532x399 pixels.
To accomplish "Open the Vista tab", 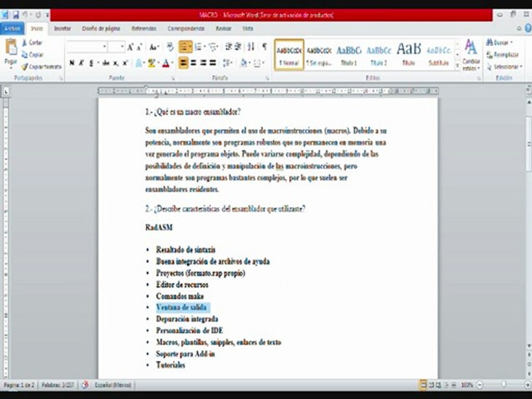I will pyautogui.click(x=248, y=28).
